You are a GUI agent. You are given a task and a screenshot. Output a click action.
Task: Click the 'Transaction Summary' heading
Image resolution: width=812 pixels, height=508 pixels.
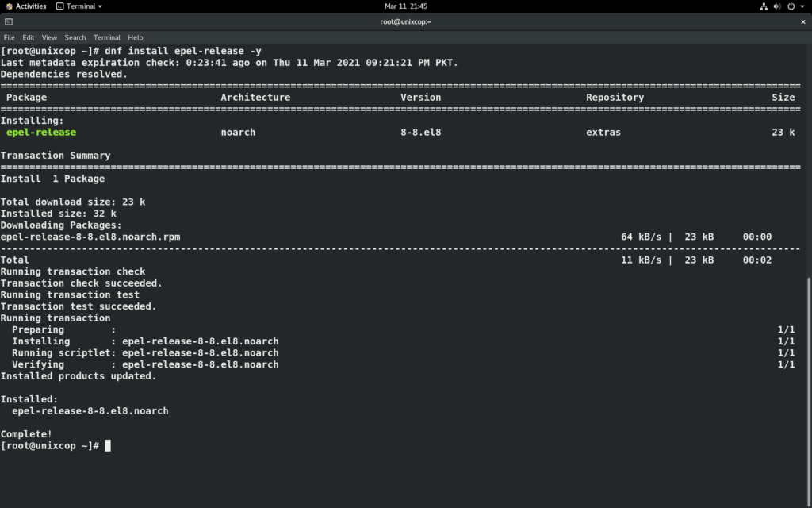tap(56, 156)
